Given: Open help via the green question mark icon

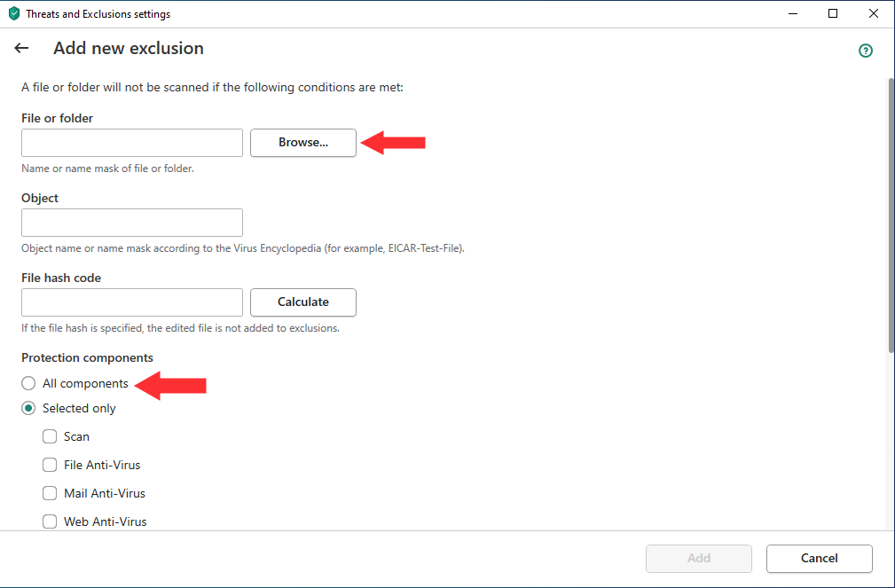Looking at the screenshot, I should 866,51.
